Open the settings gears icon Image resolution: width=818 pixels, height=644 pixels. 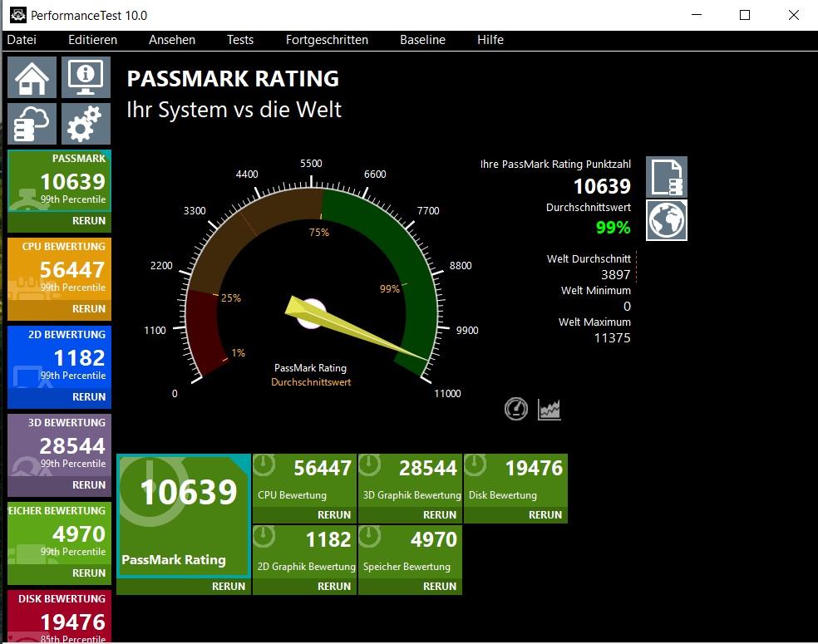pos(86,124)
